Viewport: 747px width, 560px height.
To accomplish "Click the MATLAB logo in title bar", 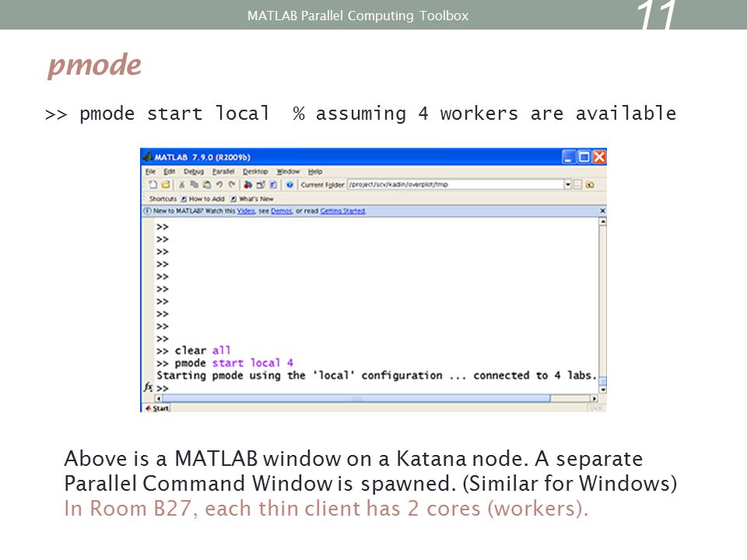I will click(x=148, y=156).
